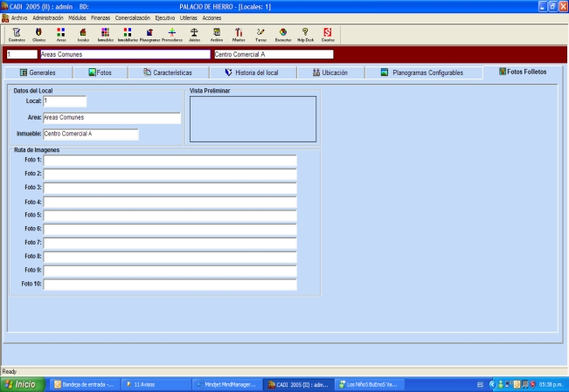
Task: Click into the Foto 10 input field
Action: 170,284
